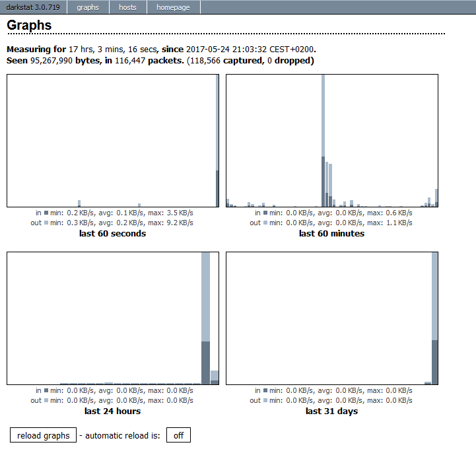The height and width of the screenshot is (461, 476).
Task: Click the dark 'in' legend square under last 60 seconds
Action: pyautogui.click(x=46, y=213)
